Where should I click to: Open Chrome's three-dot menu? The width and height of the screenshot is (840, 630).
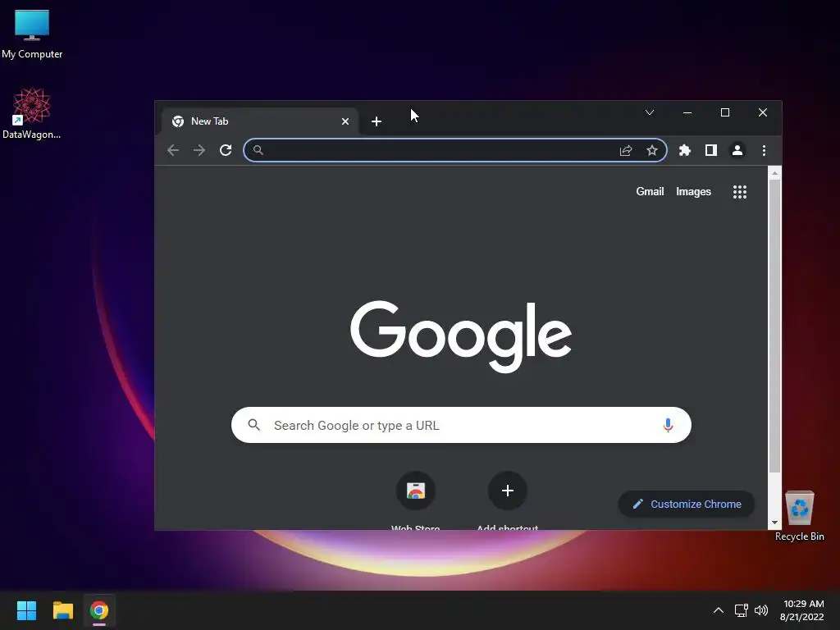[x=764, y=151]
